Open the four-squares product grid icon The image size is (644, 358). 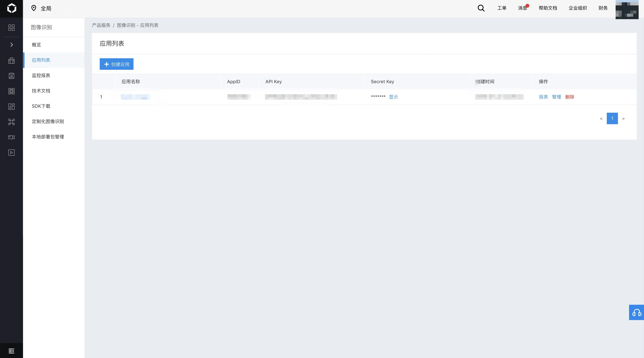[11, 27]
